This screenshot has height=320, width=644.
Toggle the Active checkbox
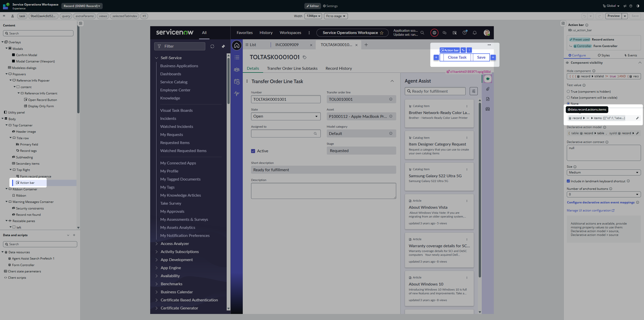[253, 151]
